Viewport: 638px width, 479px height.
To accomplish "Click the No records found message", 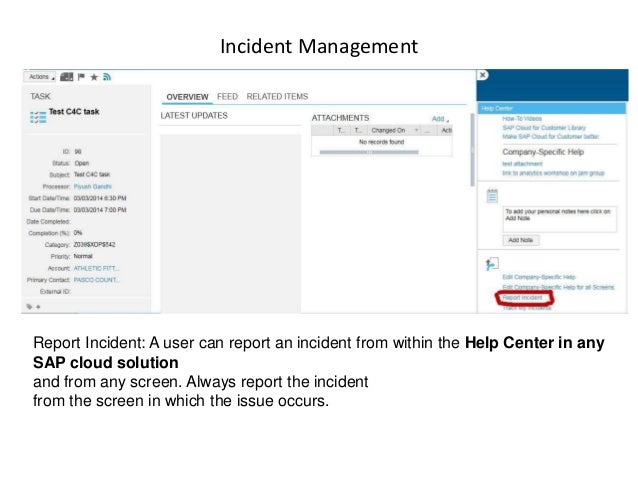I will 382,142.
